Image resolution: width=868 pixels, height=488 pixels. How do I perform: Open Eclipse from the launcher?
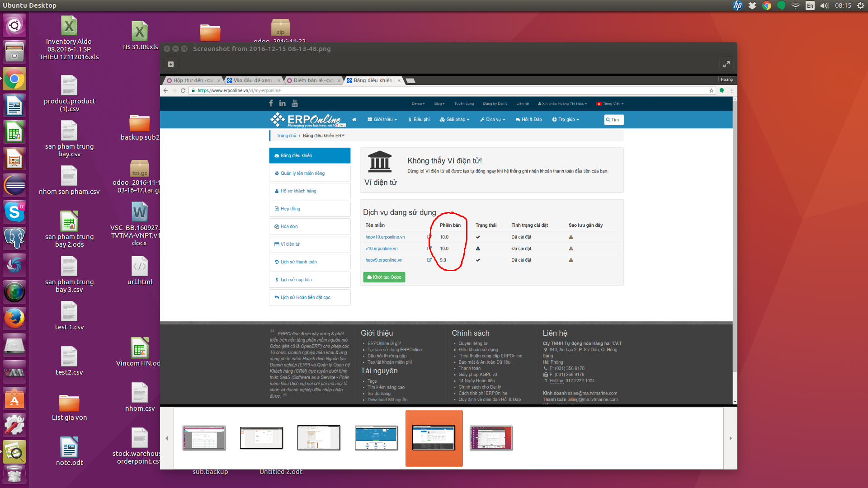tap(14, 186)
